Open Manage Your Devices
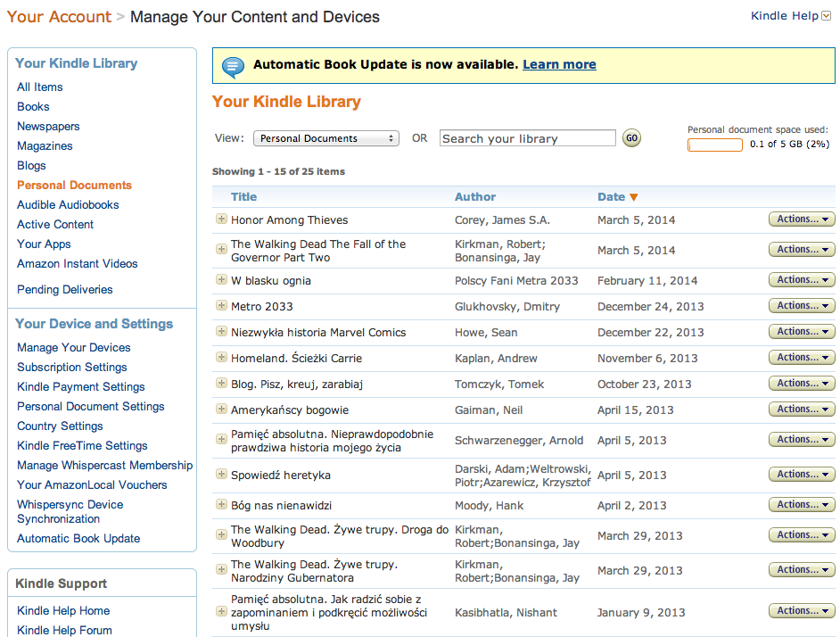This screenshot has height=637, width=840. [74, 347]
